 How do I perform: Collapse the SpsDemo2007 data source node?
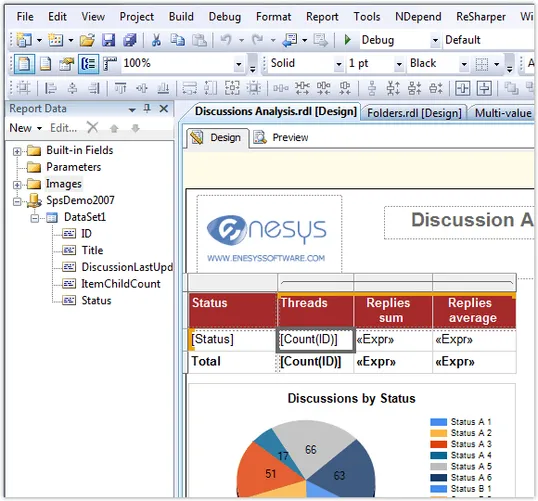(x=17, y=202)
